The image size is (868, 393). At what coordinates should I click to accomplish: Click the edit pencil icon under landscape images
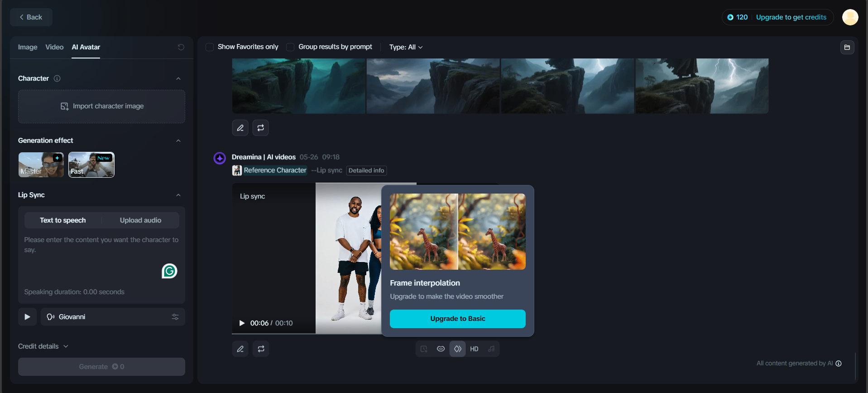[240, 128]
